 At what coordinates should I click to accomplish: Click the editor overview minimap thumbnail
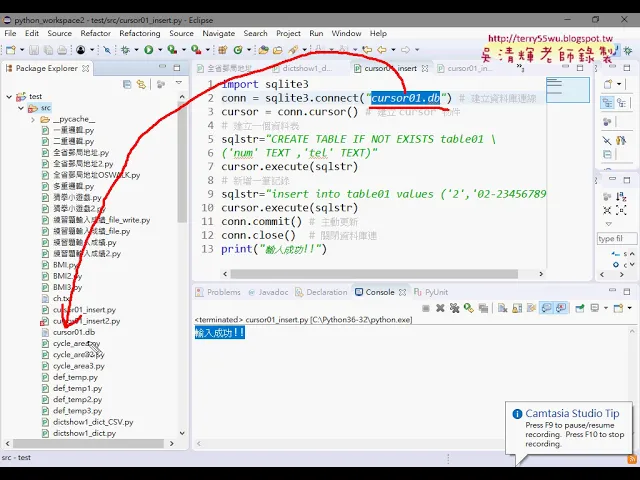pyautogui.click(x=568, y=90)
